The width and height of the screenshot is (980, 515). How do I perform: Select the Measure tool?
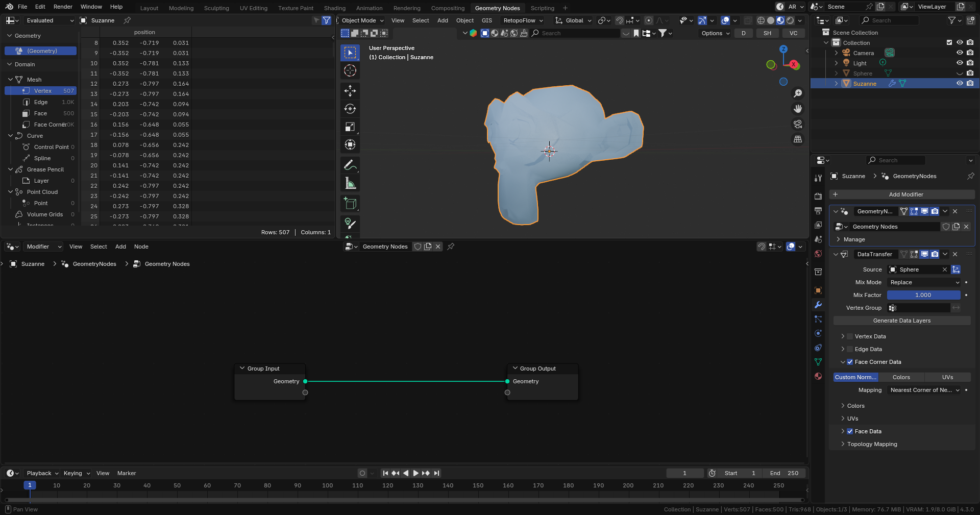tap(350, 183)
